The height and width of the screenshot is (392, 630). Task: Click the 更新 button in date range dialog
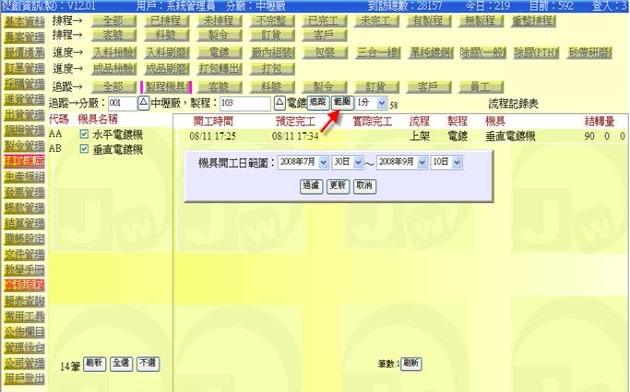(338, 186)
